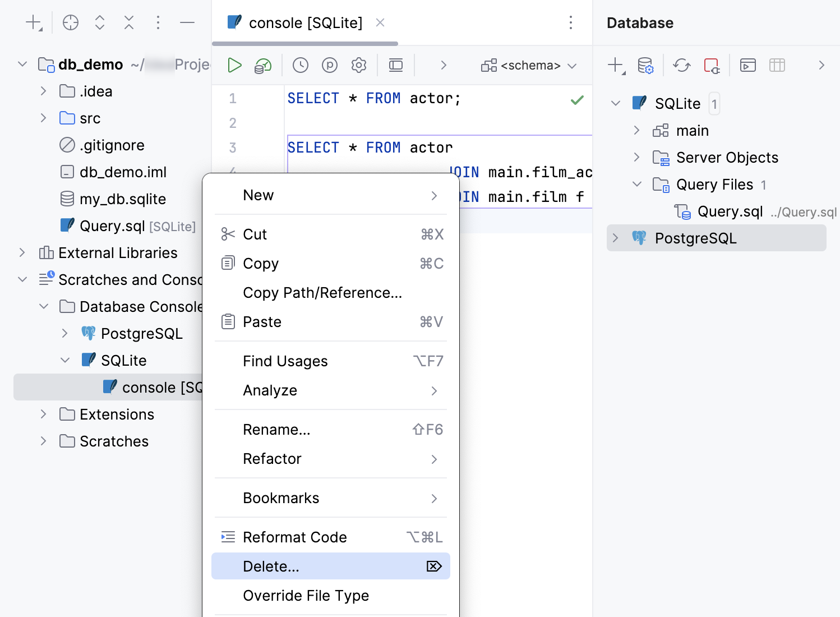Viewport: 840px width, 617px height.
Task: Select Query.sql under Query Files
Action: click(x=730, y=211)
